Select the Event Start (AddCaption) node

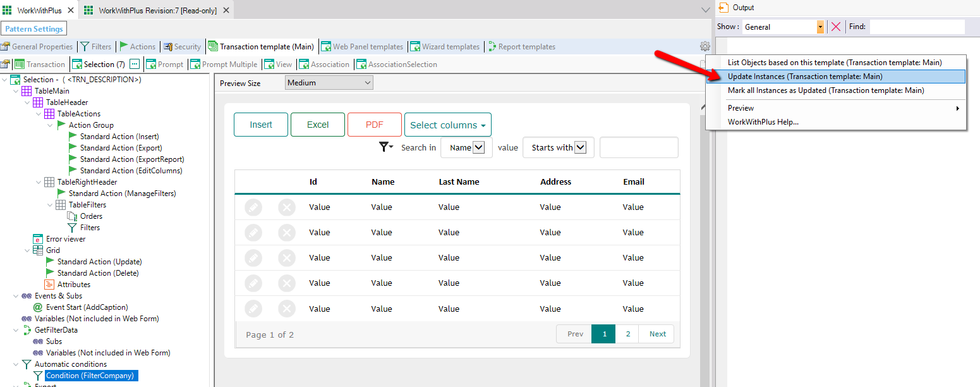point(87,307)
